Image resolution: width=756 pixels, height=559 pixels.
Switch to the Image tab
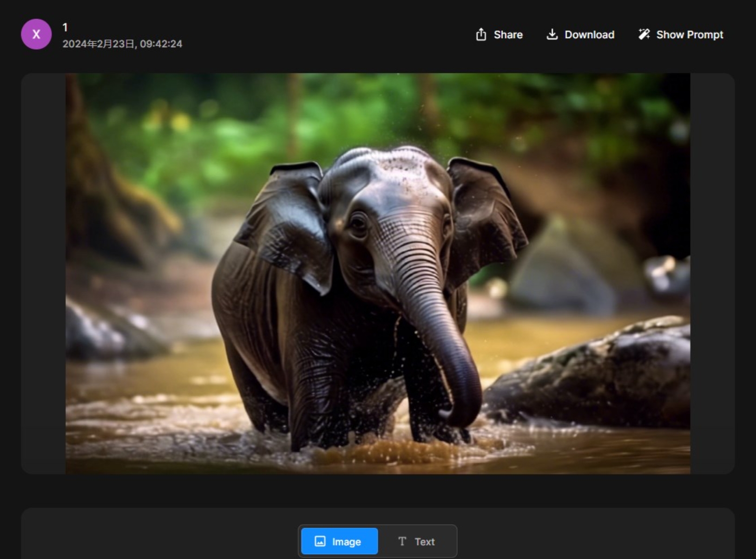340,541
